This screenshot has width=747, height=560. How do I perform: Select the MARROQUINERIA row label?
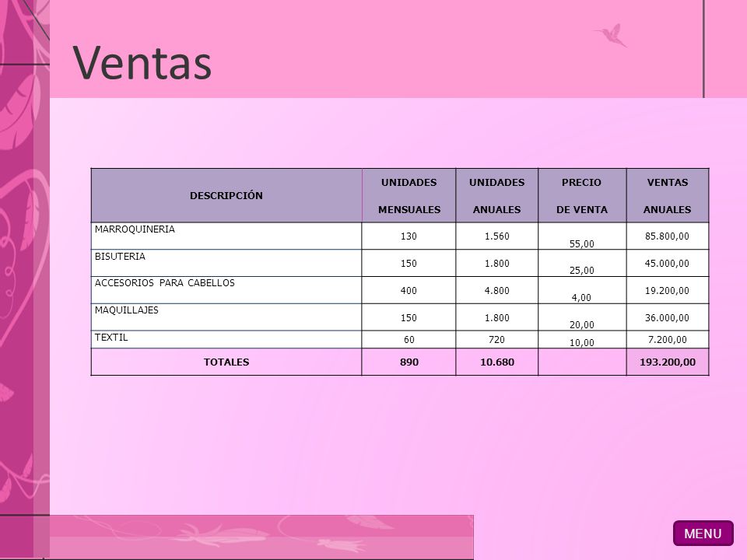click(x=135, y=229)
